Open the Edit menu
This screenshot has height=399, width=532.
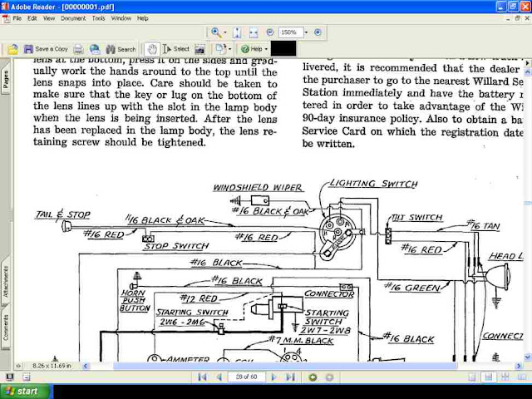(x=32, y=18)
